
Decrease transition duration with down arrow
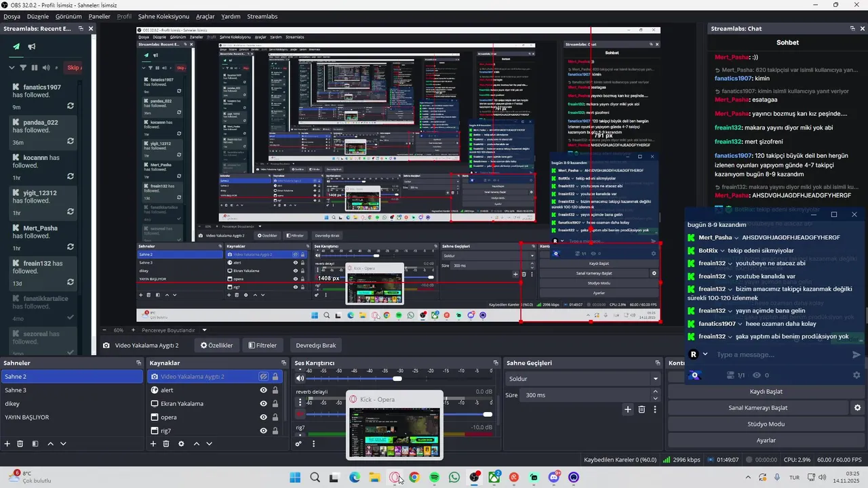point(655,399)
